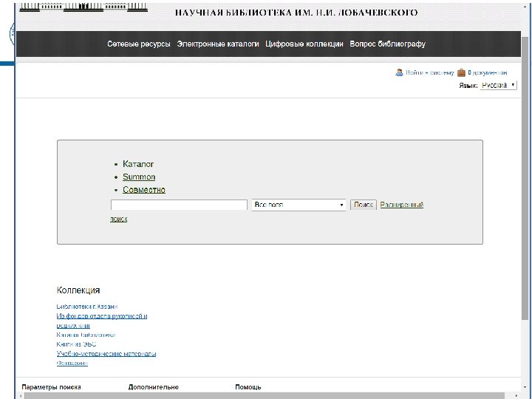This screenshot has height=399, width=532.
Task: Open the Все поля search field dropdown
Action: click(299, 205)
